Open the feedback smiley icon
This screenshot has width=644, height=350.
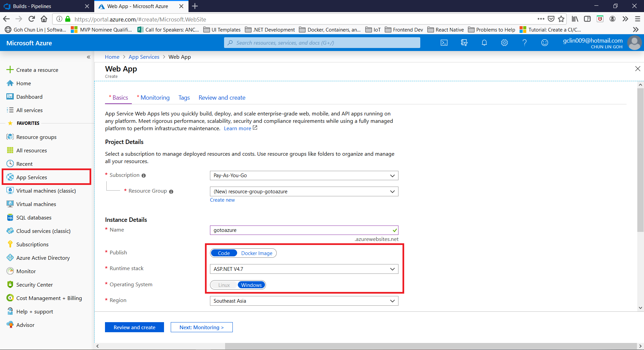coord(545,43)
